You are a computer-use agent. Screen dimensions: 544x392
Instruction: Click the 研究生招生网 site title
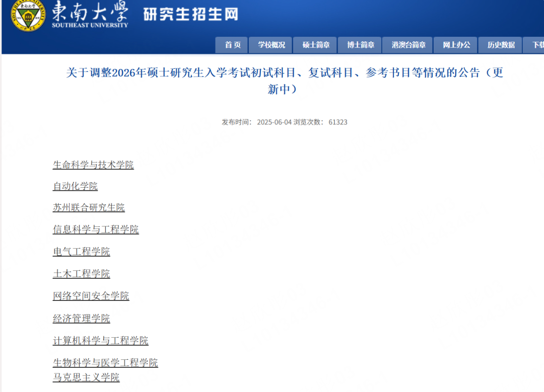click(191, 15)
